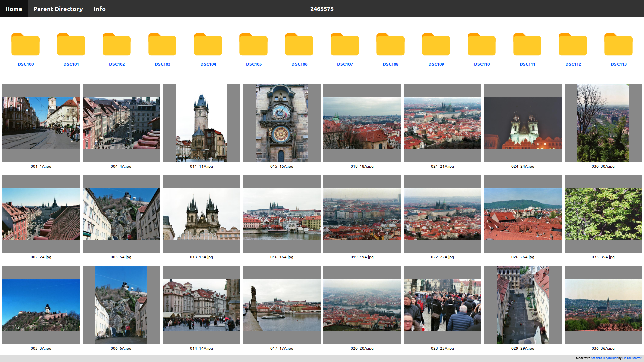Open the DSC103 folder icon
Screen dimensions: 644x362
[162, 44]
